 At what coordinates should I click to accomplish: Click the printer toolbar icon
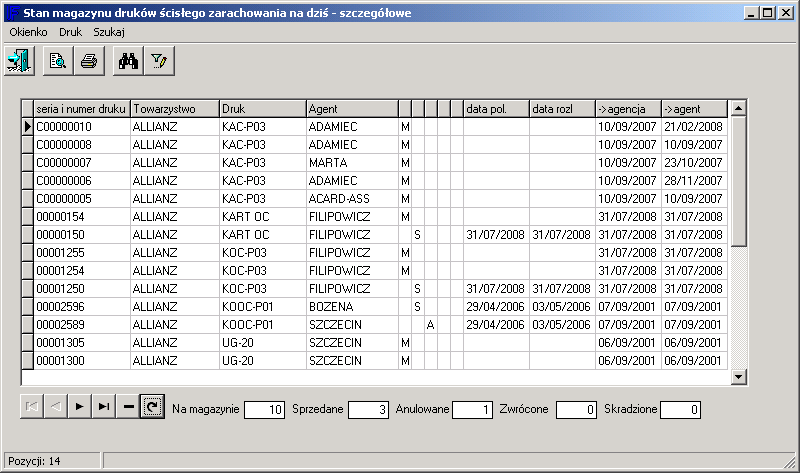(x=89, y=61)
